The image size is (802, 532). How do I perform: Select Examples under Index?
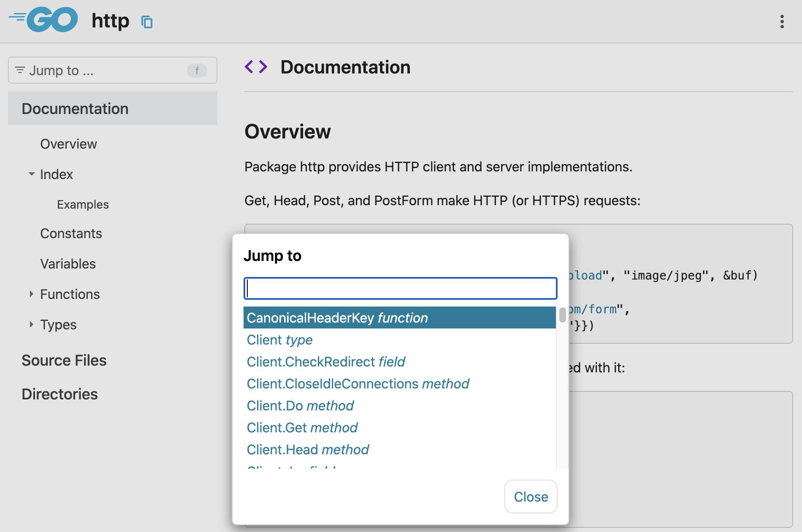pyautogui.click(x=83, y=204)
